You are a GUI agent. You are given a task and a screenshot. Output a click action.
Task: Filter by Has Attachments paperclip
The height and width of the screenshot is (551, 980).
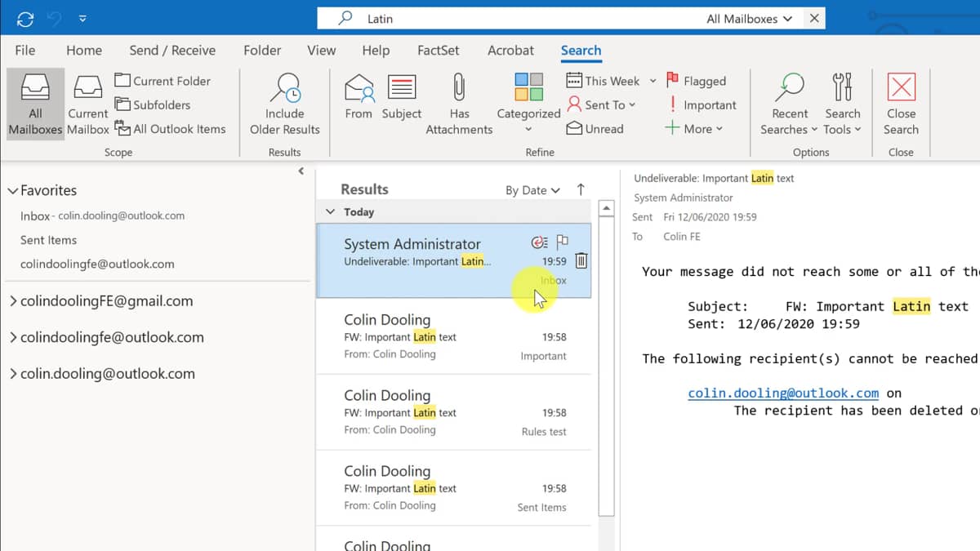click(x=459, y=104)
